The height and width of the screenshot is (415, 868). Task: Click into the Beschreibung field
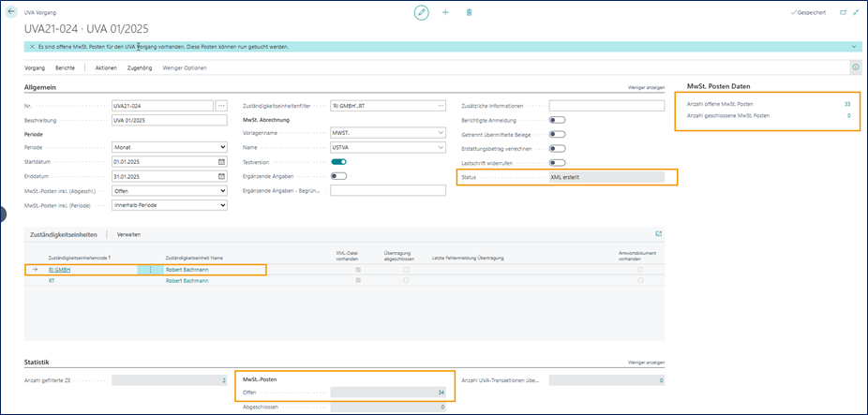[169, 120]
